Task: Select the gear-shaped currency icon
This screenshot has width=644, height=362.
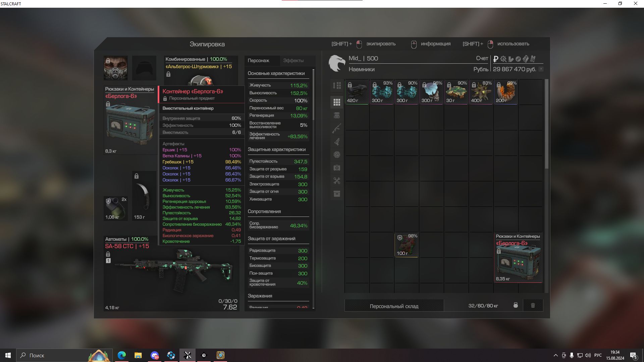Action: point(503,59)
